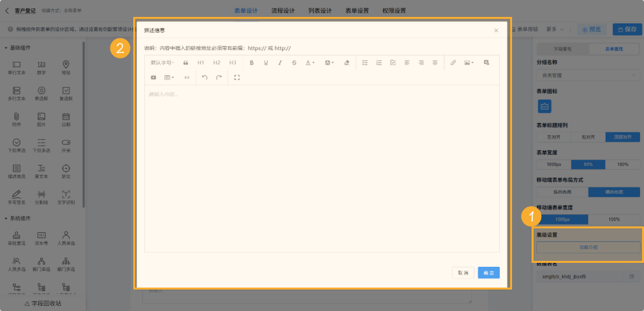Toggle strikethrough formatting

coord(294,63)
